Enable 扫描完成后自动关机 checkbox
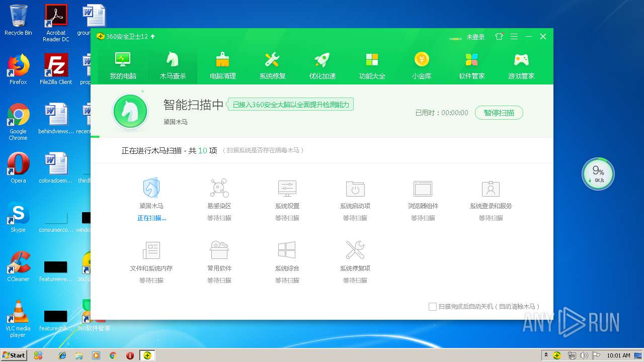 click(x=432, y=306)
